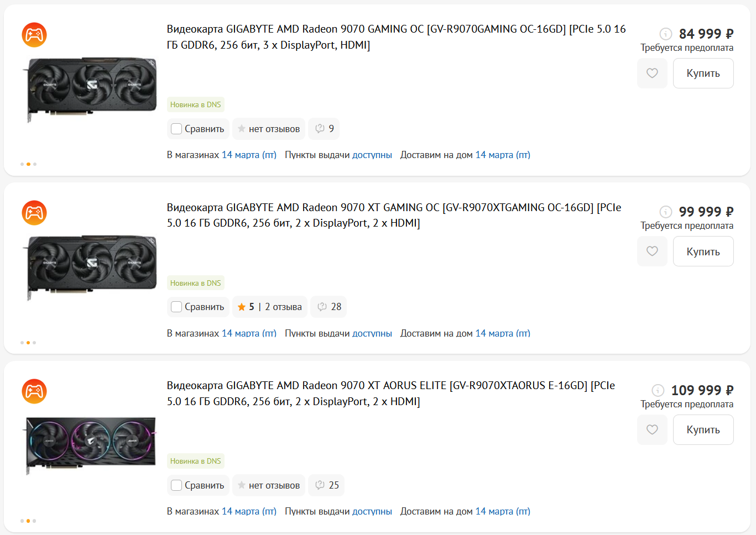Click Купить for the 84 999 ₽ card
The height and width of the screenshot is (535, 756).
coord(703,73)
